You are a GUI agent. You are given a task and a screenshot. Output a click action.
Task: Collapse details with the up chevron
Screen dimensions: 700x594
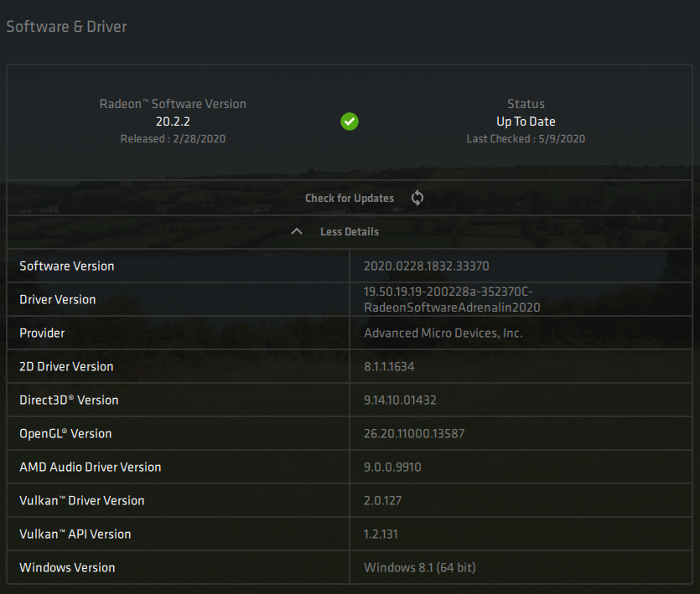297,231
